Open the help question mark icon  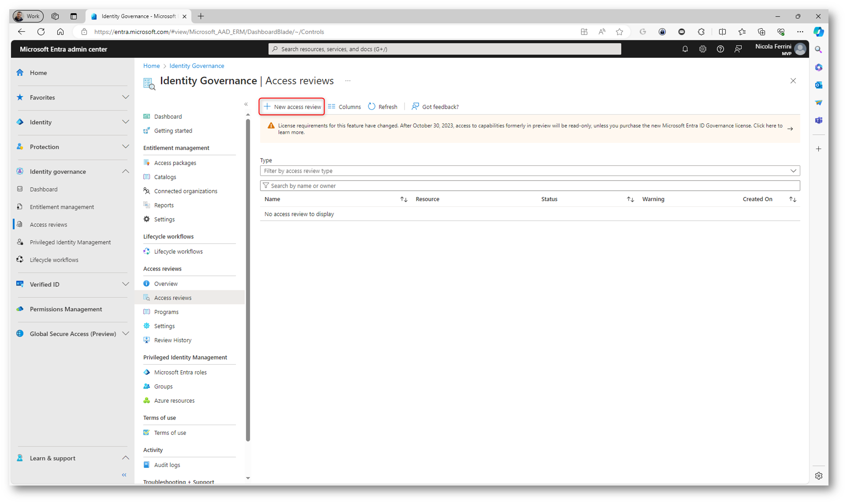pos(720,49)
